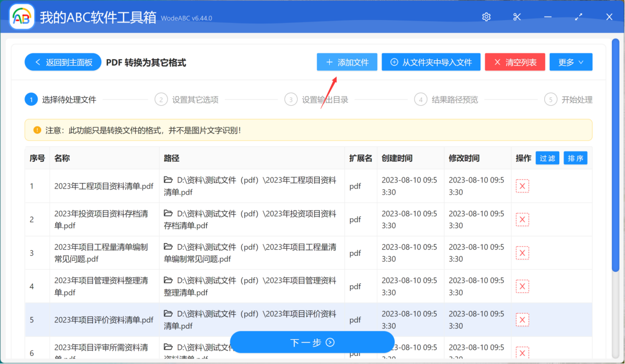
Task: Clear the file list via 清空列表
Action: coord(515,62)
